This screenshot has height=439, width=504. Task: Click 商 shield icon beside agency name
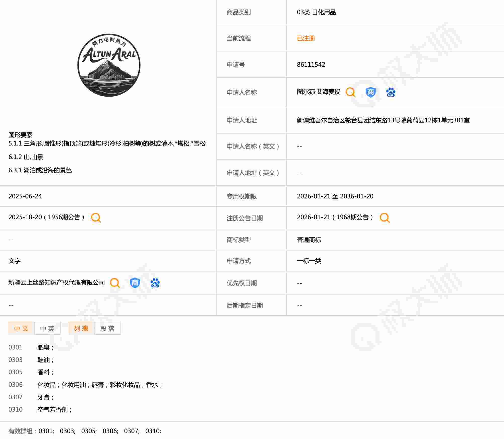[x=135, y=283]
